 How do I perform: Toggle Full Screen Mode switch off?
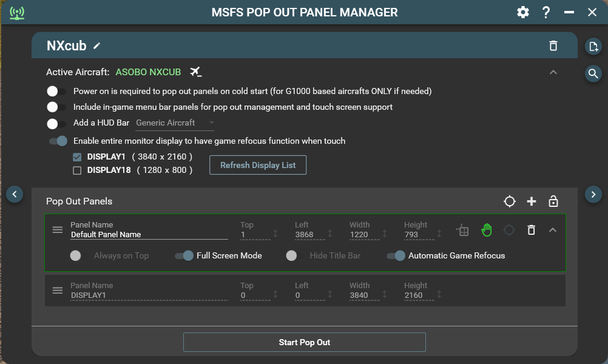coord(184,255)
